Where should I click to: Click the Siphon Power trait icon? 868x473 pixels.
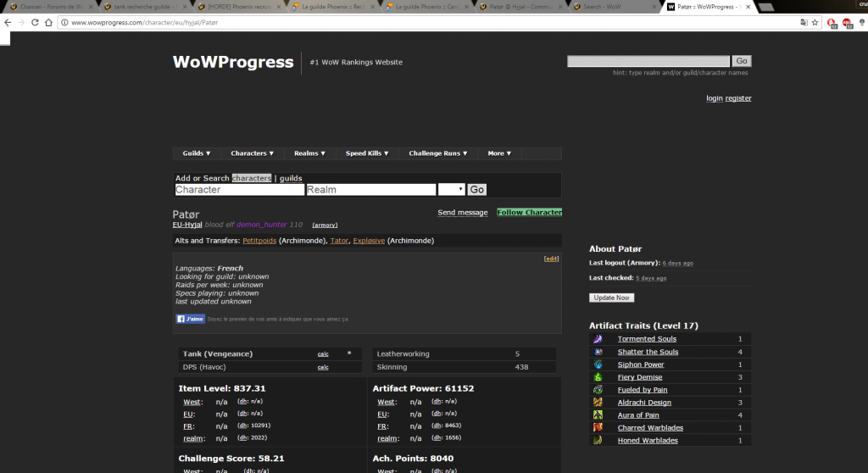click(598, 364)
